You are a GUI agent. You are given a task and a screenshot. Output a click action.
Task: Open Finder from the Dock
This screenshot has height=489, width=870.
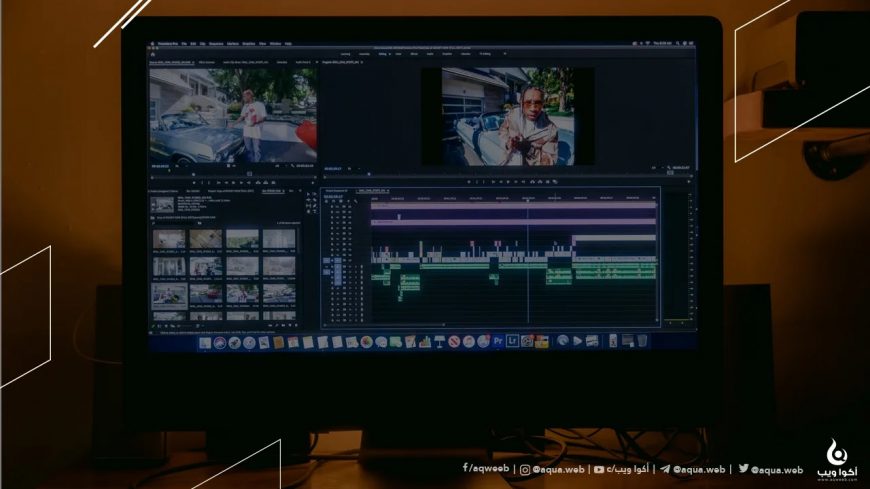click(x=205, y=342)
